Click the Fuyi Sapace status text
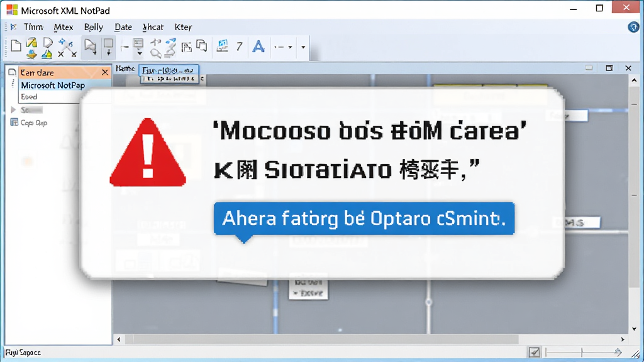 pos(23,353)
